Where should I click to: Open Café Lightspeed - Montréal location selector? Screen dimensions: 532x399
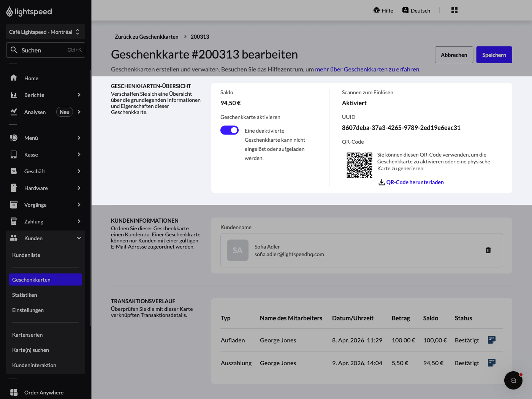click(x=46, y=32)
